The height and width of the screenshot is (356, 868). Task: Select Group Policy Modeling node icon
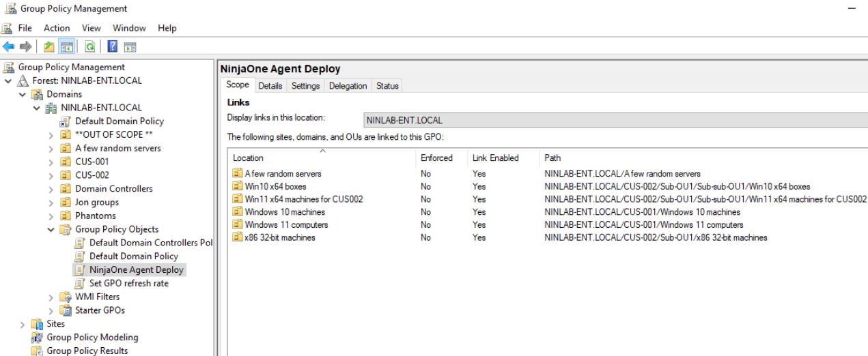38,338
